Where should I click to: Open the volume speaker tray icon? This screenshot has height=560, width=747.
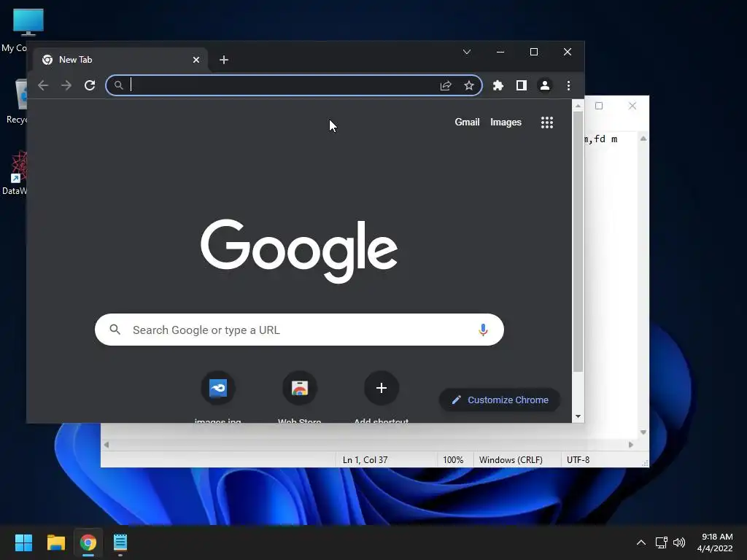[679, 542]
